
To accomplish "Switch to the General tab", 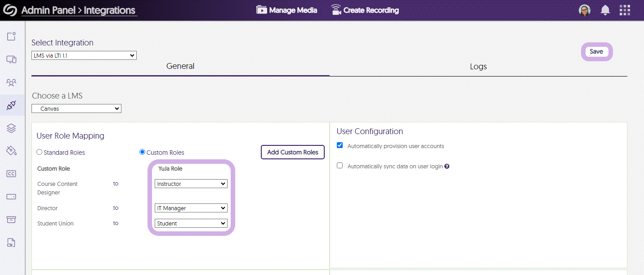I will pyautogui.click(x=180, y=66).
